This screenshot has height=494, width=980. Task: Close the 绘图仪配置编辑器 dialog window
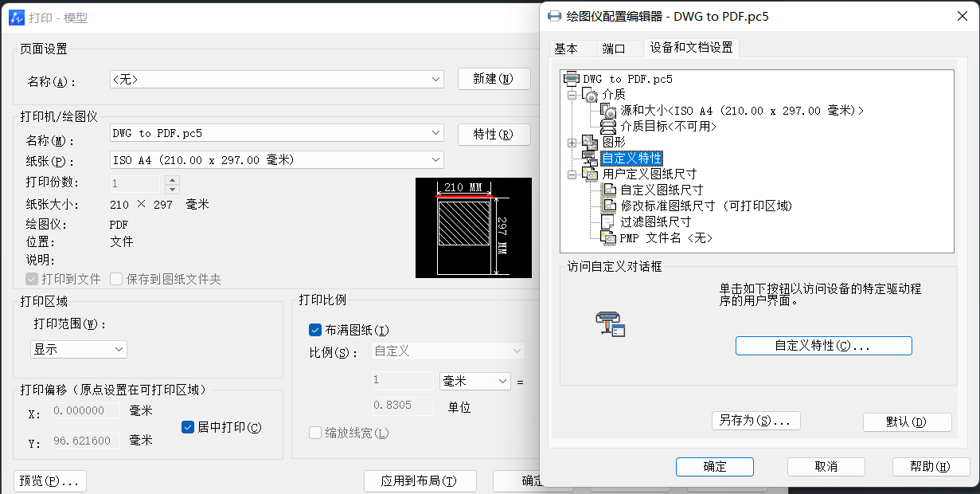962,16
